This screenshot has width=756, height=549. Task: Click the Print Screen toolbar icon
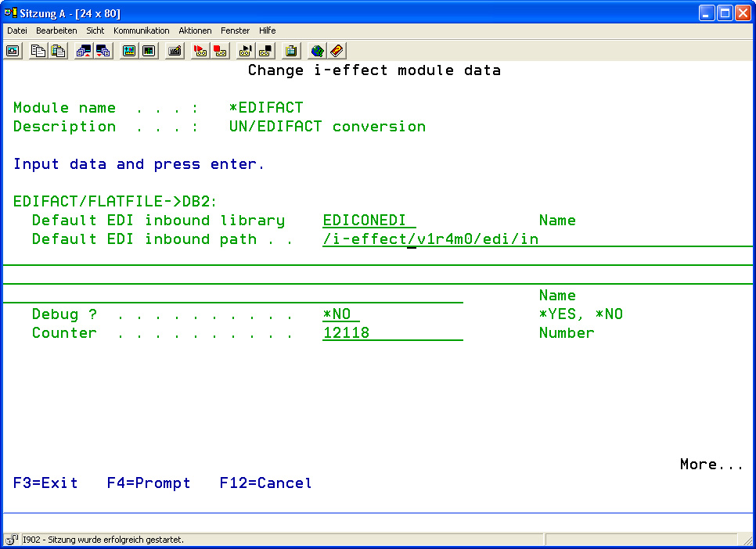coord(13,51)
